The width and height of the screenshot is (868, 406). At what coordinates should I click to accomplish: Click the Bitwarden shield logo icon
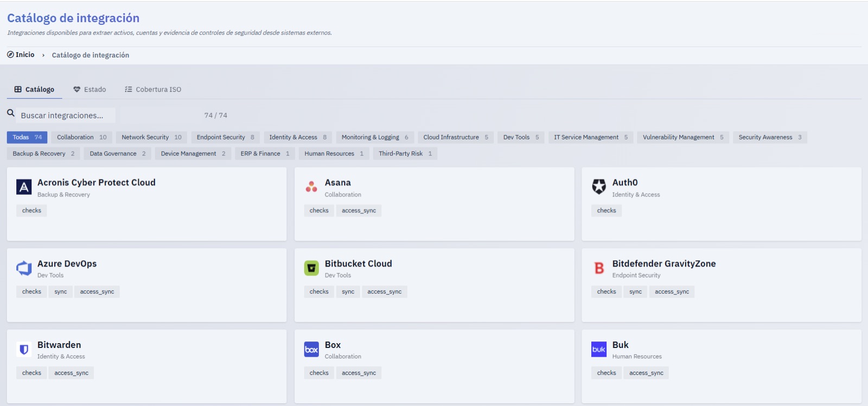[24, 350]
